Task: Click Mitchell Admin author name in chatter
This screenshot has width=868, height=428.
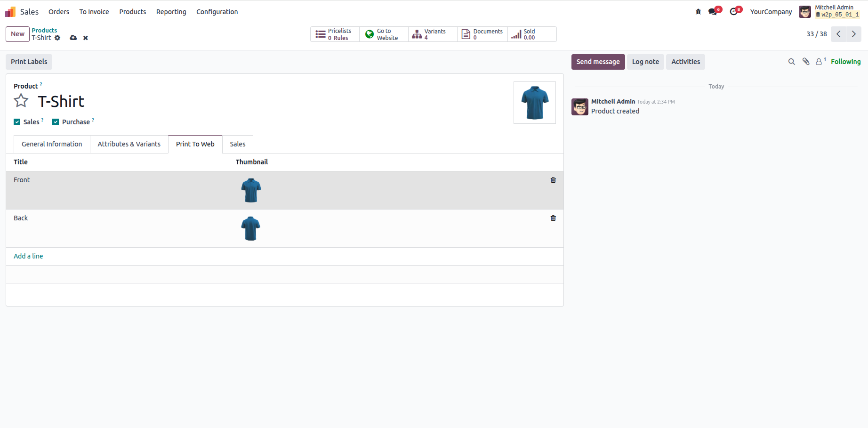Action: 613,101
